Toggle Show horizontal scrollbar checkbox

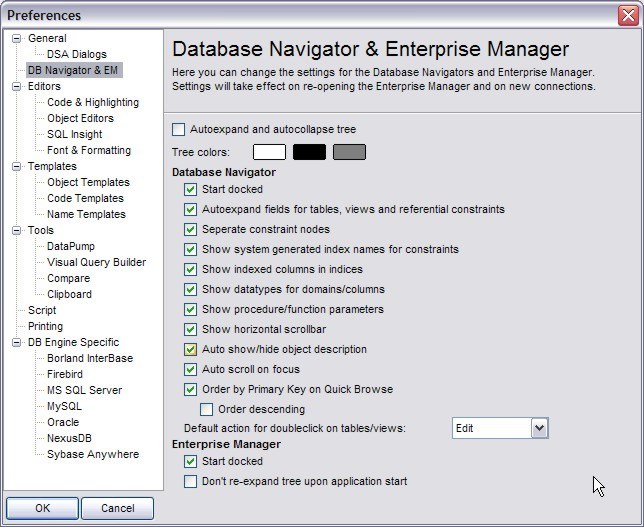pyautogui.click(x=190, y=329)
